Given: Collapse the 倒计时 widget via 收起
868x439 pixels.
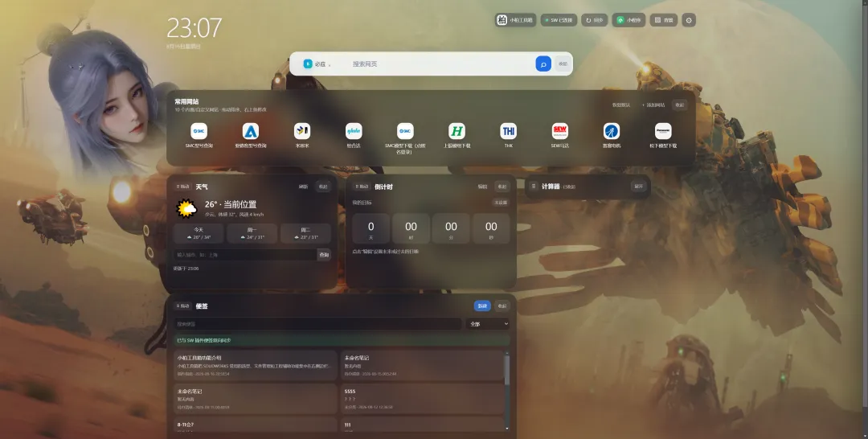Looking at the screenshot, I should [502, 187].
